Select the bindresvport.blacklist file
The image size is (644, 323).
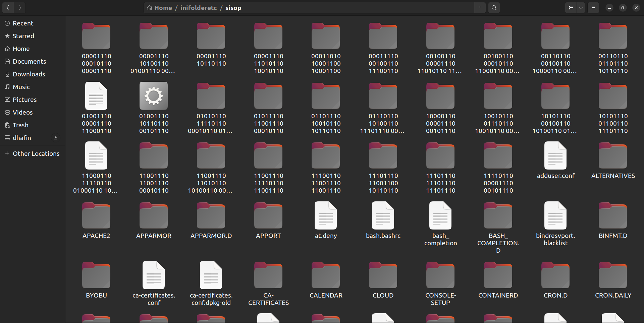tap(555, 224)
